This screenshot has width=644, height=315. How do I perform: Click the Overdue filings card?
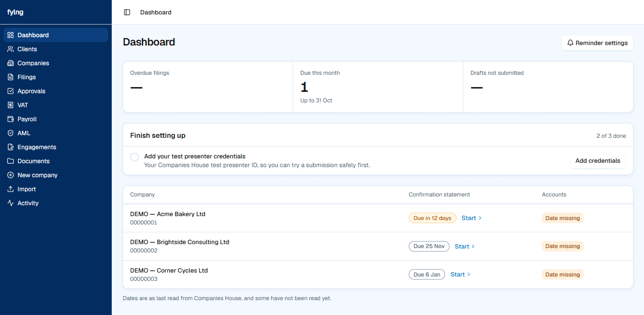[x=208, y=87]
